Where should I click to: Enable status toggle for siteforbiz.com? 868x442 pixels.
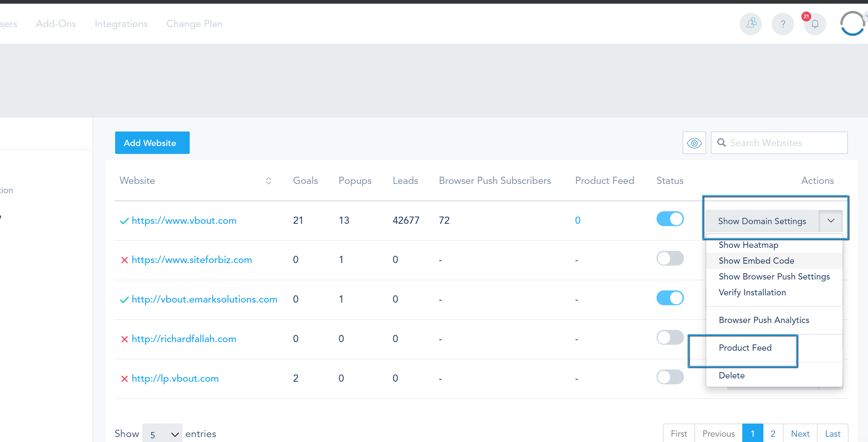coord(669,258)
